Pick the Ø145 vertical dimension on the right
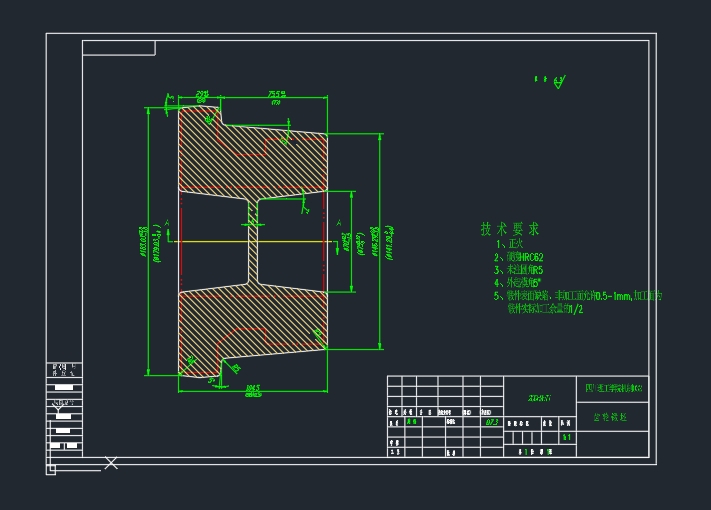Screen dimensions: 711x510 375,241
